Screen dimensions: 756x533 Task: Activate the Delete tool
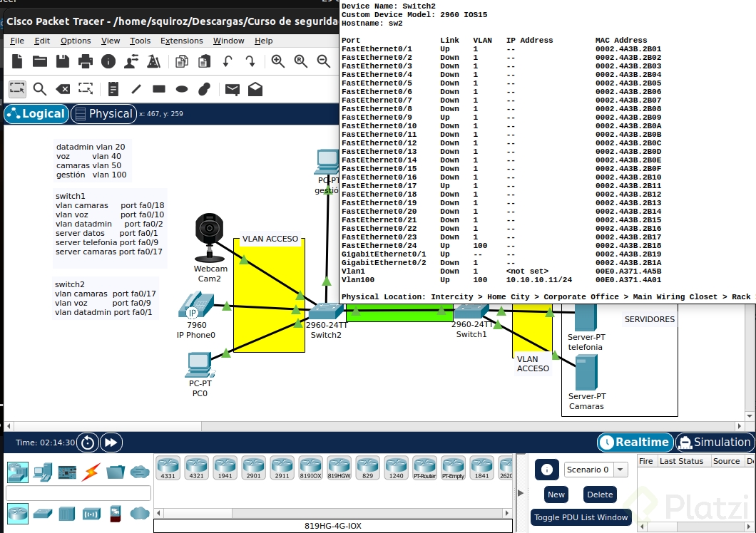pyautogui.click(x=63, y=88)
